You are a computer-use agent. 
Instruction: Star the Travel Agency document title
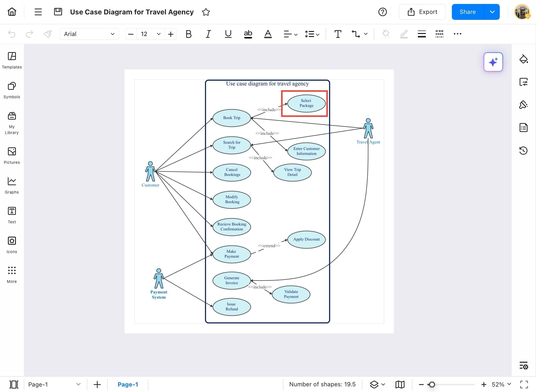pyautogui.click(x=206, y=12)
